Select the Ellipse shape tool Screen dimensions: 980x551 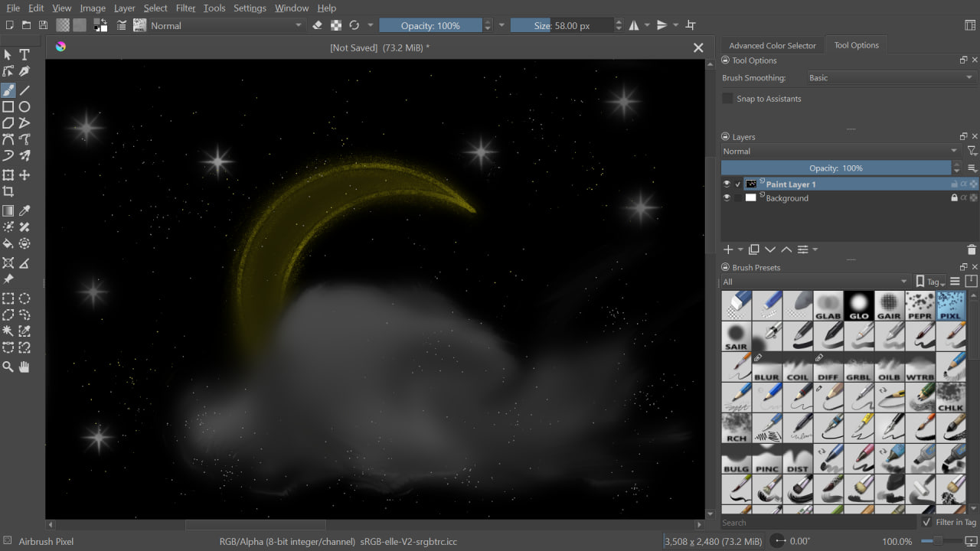click(x=24, y=107)
